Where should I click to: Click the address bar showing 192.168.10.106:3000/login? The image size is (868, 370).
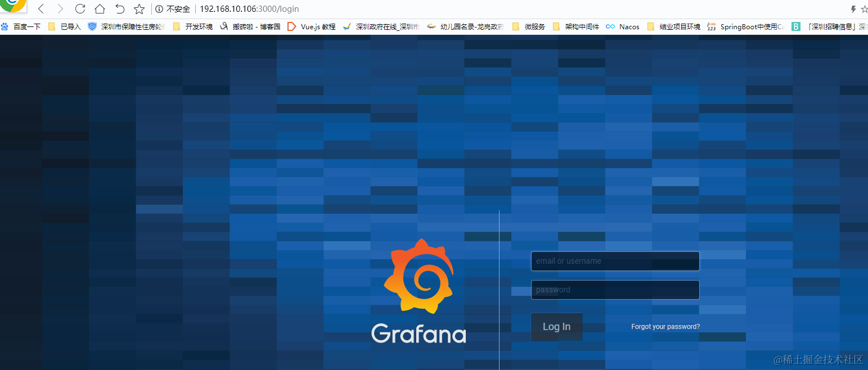pos(249,9)
